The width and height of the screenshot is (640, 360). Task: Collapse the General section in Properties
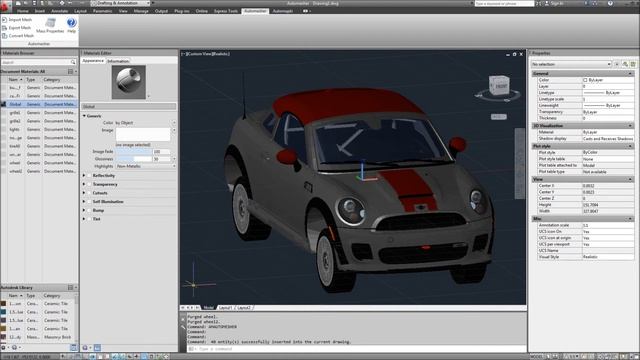click(x=630, y=73)
